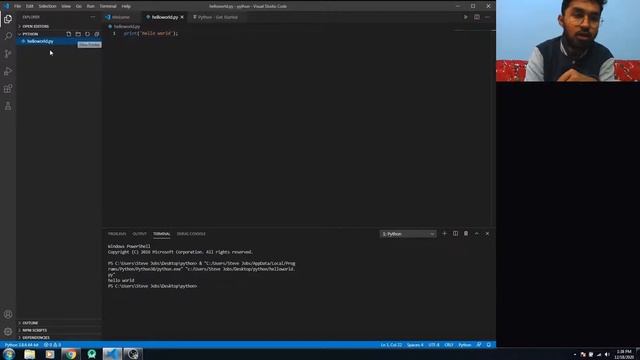Open the Go menu

point(79,6)
